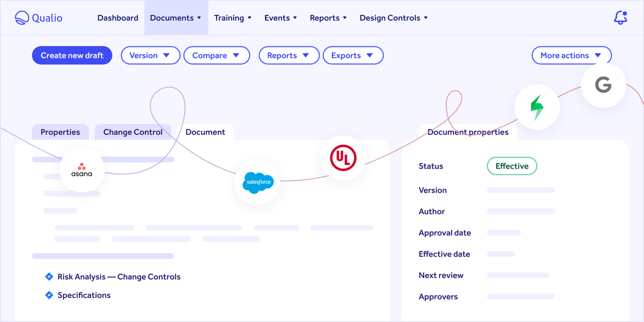Viewport: 644px width, 322px height.
Task: Select the Properties tab
Action: (60, 132)
